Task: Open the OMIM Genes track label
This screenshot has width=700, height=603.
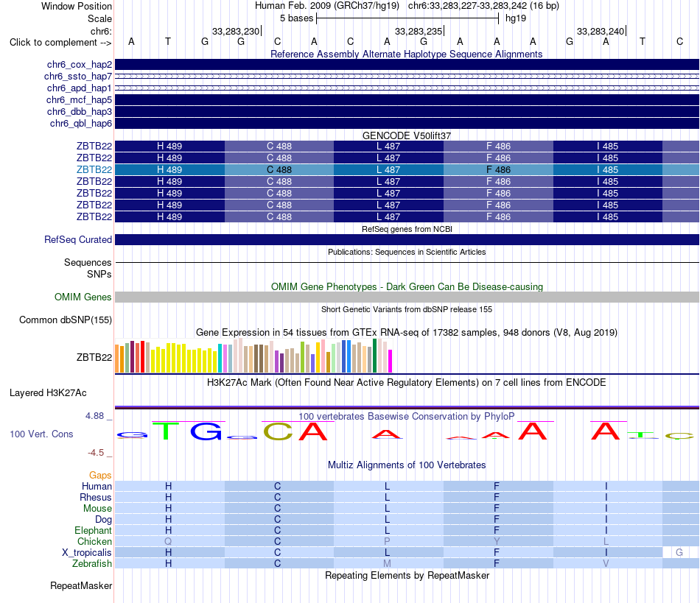Action: pyautogui.click(x=83, y=297)
